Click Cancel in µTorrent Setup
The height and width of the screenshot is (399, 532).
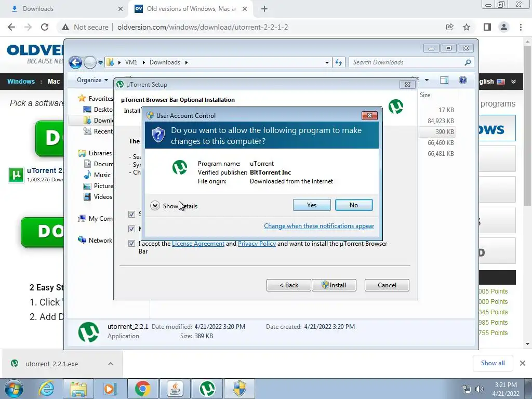387,285
